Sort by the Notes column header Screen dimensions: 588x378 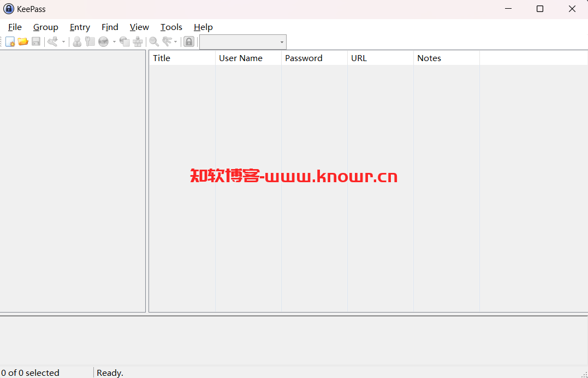pyautogui.click(x=446, y=58)
